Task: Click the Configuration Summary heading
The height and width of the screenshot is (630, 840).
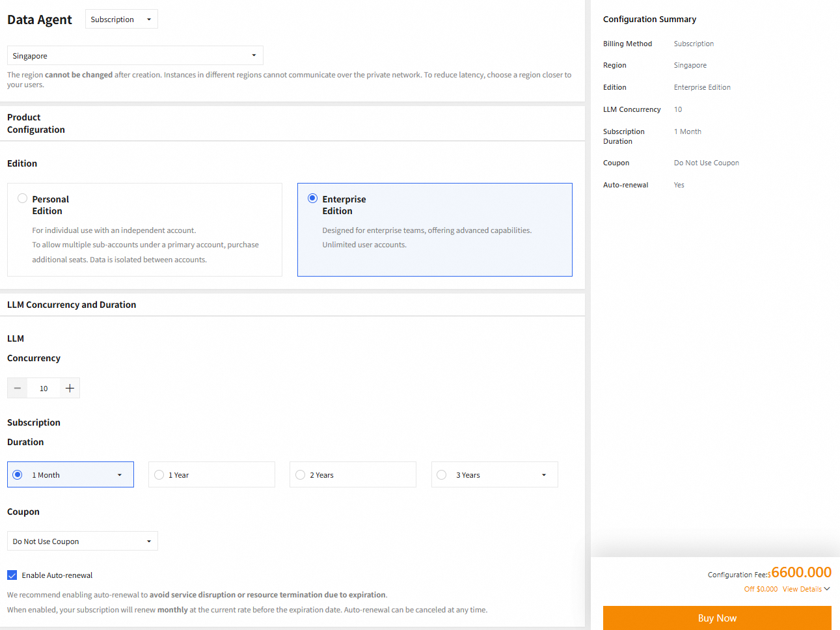Action: pos(649,20)
